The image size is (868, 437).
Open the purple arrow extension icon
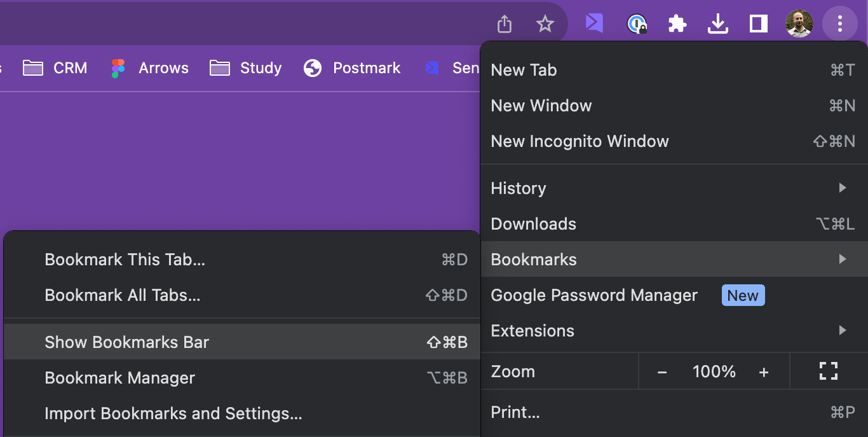point(594,24)
